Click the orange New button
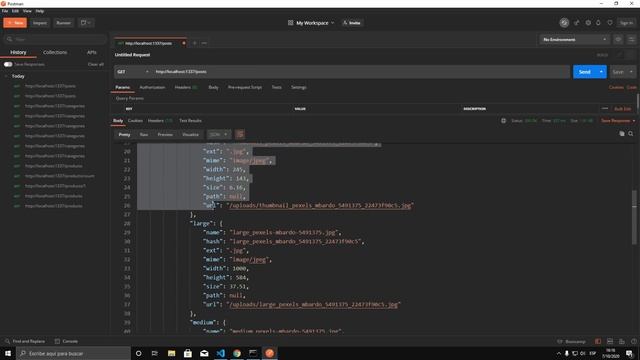This screenshot has width=640, height=360. [15, 23]
